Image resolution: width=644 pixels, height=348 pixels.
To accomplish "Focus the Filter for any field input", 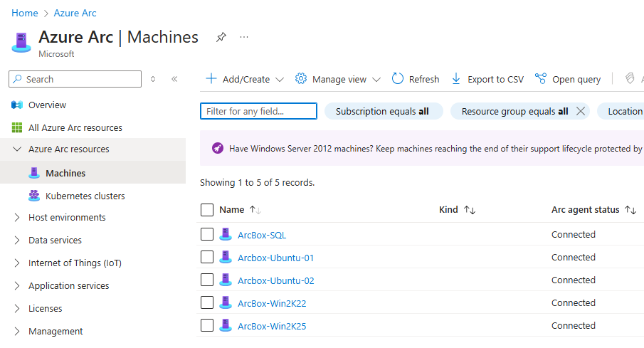I will point(258,111).
